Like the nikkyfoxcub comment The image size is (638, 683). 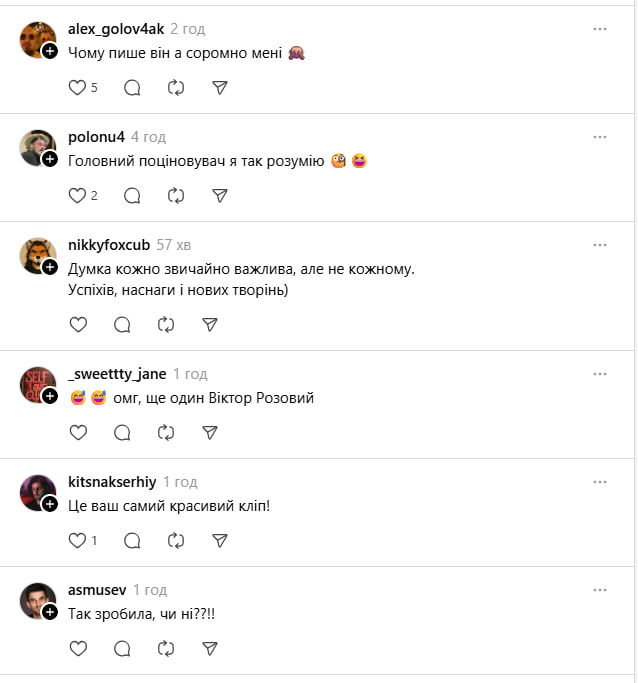coord(77,324)
